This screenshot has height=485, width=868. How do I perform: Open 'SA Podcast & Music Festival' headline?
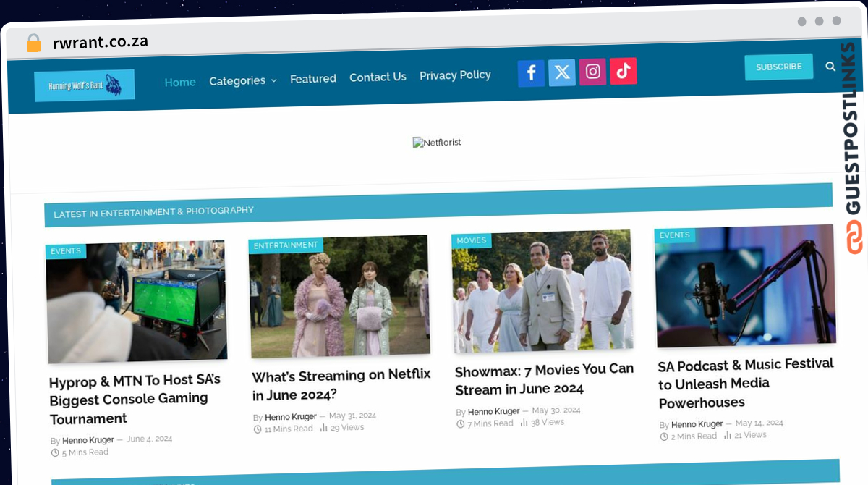[746, 383]
